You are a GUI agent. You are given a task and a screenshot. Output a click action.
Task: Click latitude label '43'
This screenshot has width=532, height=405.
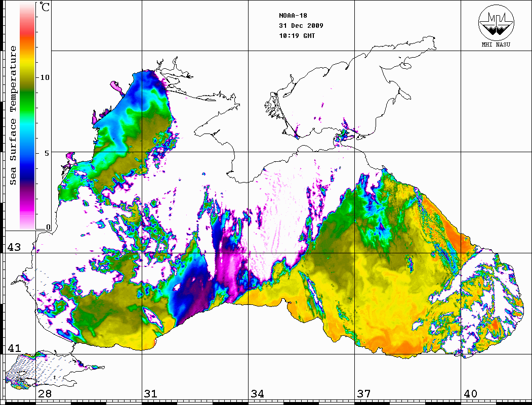click(14, 247)
